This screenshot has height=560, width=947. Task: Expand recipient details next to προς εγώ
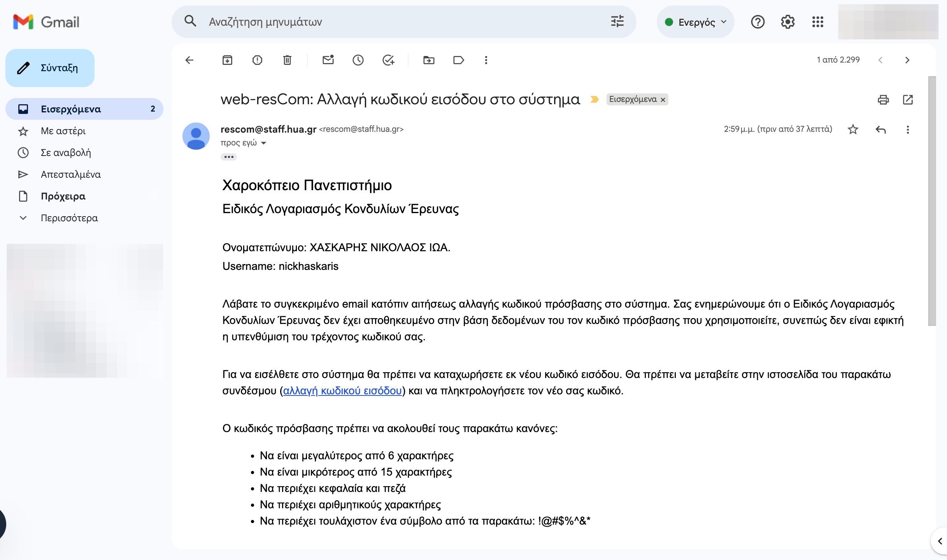click(264, 143)
